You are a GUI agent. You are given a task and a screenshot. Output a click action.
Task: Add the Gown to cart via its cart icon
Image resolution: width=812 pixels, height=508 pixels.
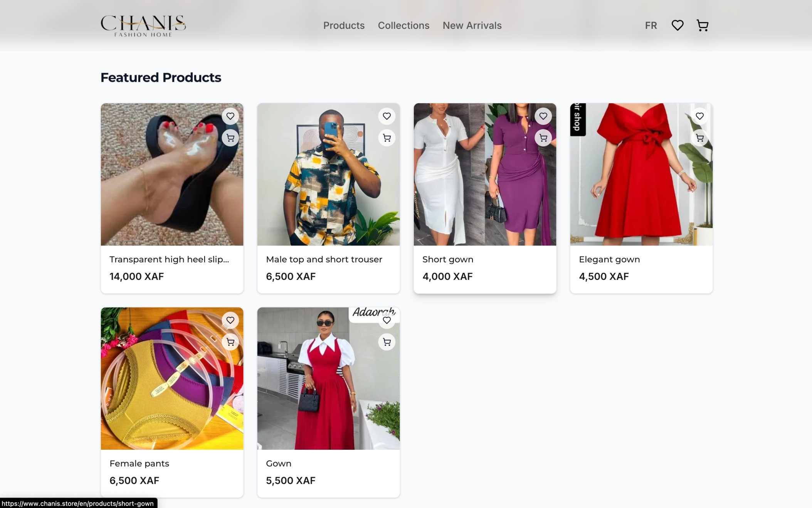pyautogui.click(x=387, y=341)
